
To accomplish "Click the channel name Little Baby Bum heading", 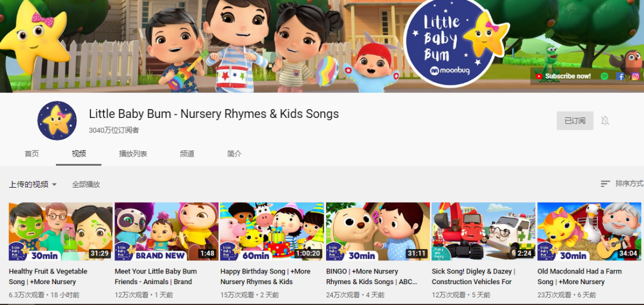I will click(x=214, y=114).
